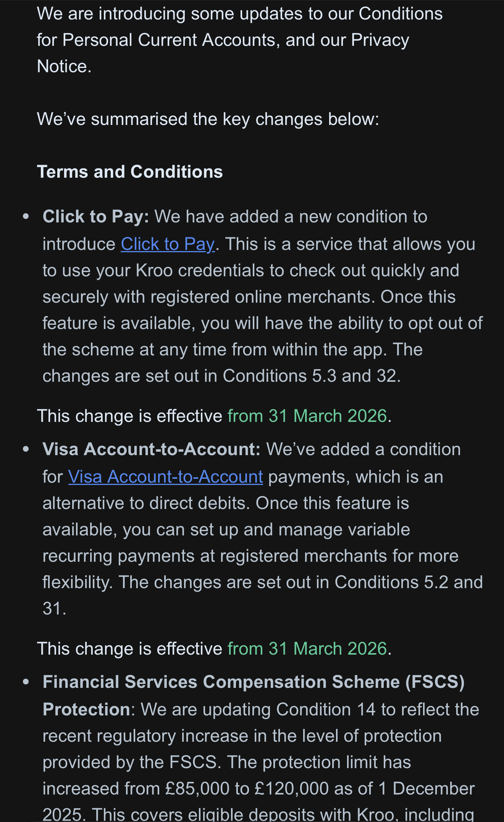Viewport: 504px width, 822px height.
Task: Click bullet point beside Visa Account-to-Account
Action: click(26, 449)
